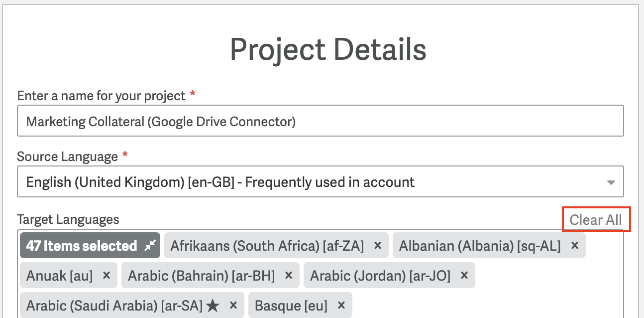The height and width of the screenshot is (318, 644).
Task: Click the Albanian (Albania) tag label
Action: (x=480, y=246)
